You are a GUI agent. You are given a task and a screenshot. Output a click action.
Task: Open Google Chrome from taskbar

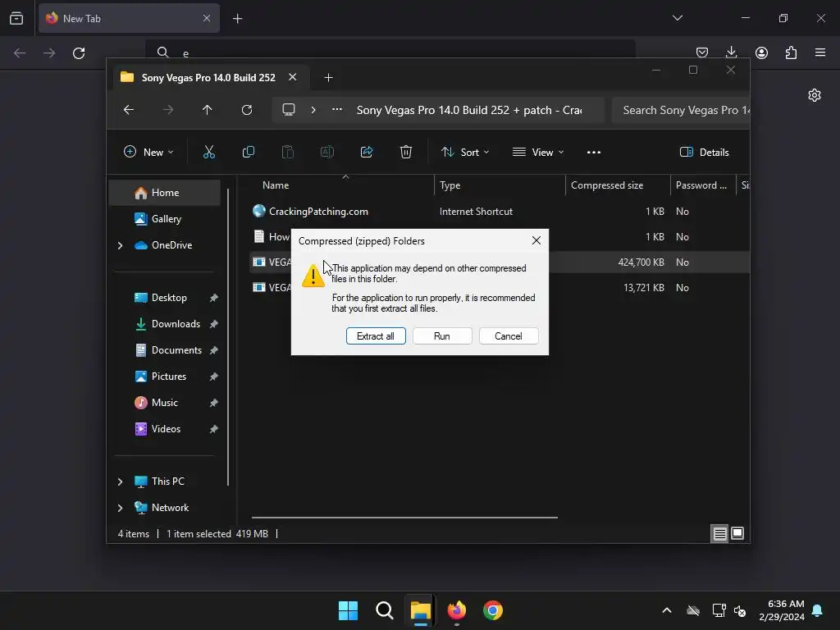coord(493,610)
